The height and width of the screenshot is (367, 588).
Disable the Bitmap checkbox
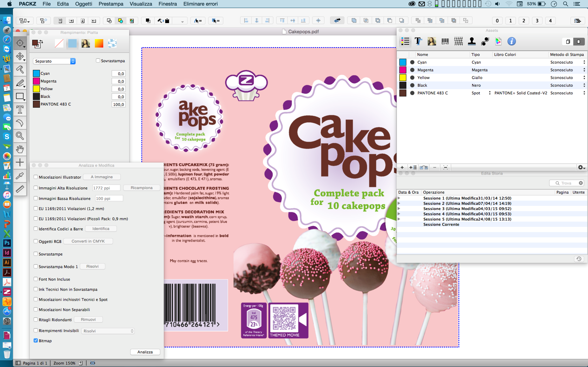tap(36, 340)
